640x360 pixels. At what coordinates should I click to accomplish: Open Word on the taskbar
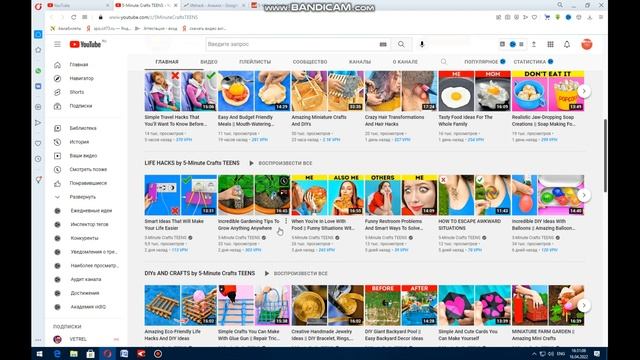tap(124, 353)
